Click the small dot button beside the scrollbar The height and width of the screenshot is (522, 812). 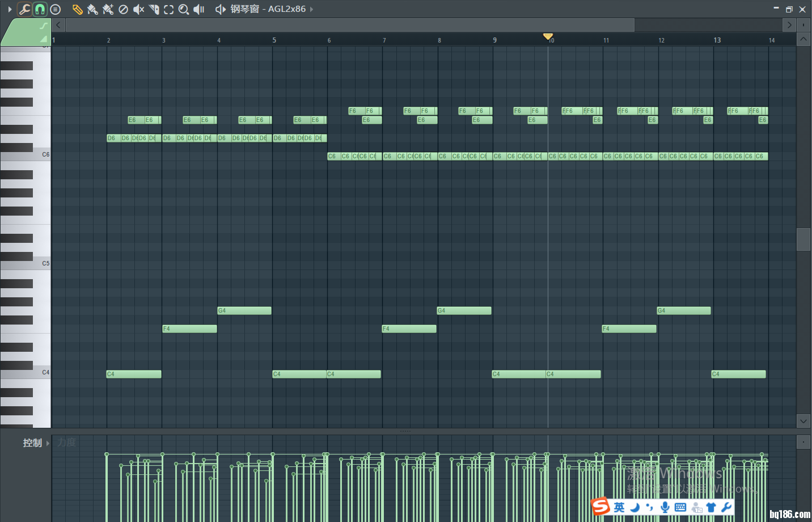pos(803,25)
